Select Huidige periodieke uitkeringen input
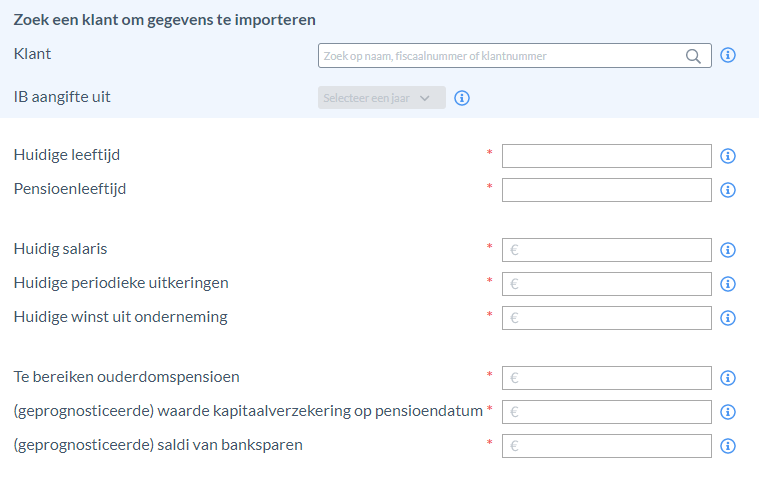The height and width of the screenshot is (479, 759). 607,284
